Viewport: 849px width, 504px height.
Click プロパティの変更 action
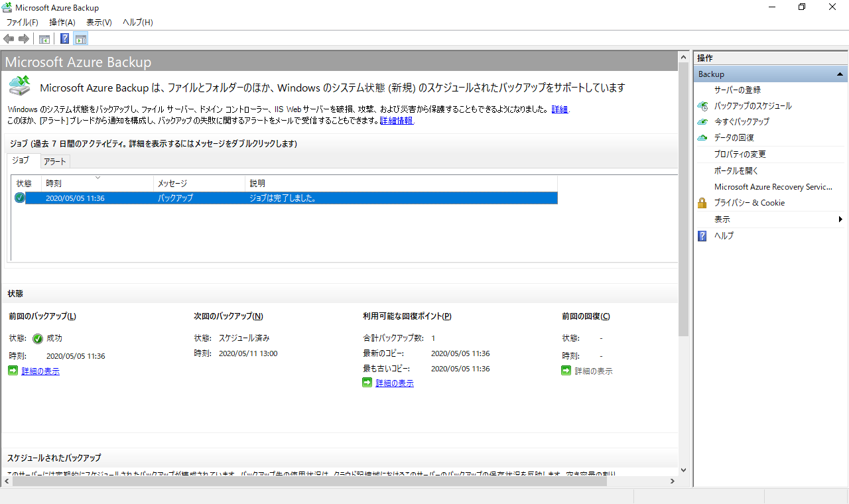740,155
